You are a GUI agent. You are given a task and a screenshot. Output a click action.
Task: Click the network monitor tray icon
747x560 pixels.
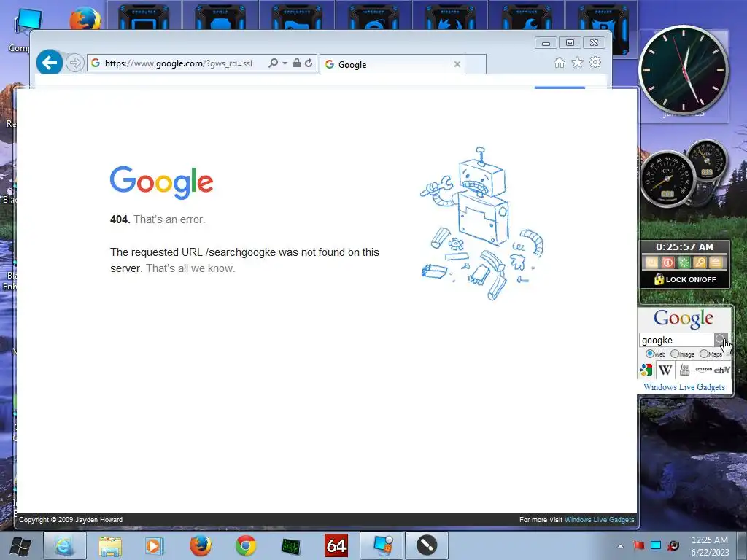tap(656, 545)
